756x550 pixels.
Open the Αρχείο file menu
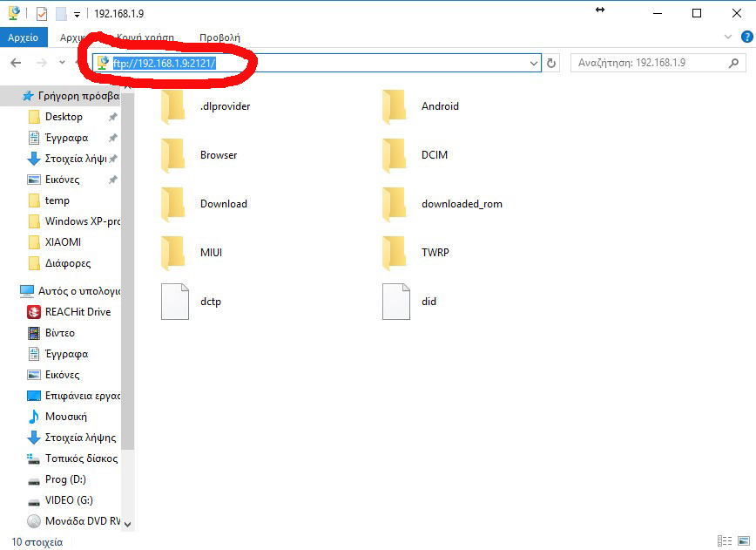[x=24, y=37]
